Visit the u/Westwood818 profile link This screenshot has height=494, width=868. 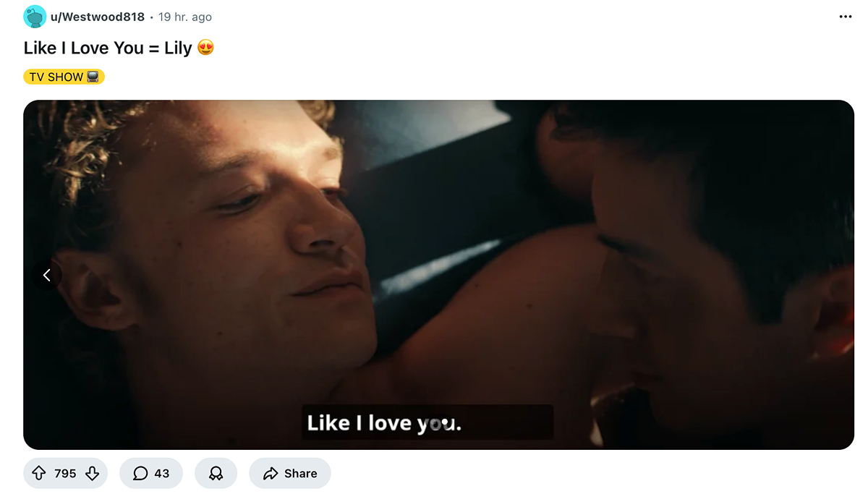(98, 17)
